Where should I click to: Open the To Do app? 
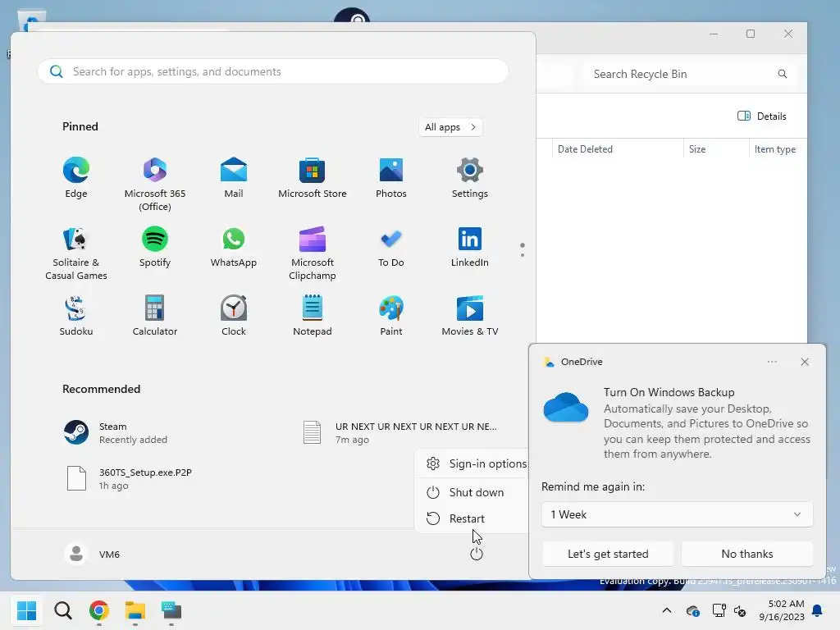coord(391,247)
